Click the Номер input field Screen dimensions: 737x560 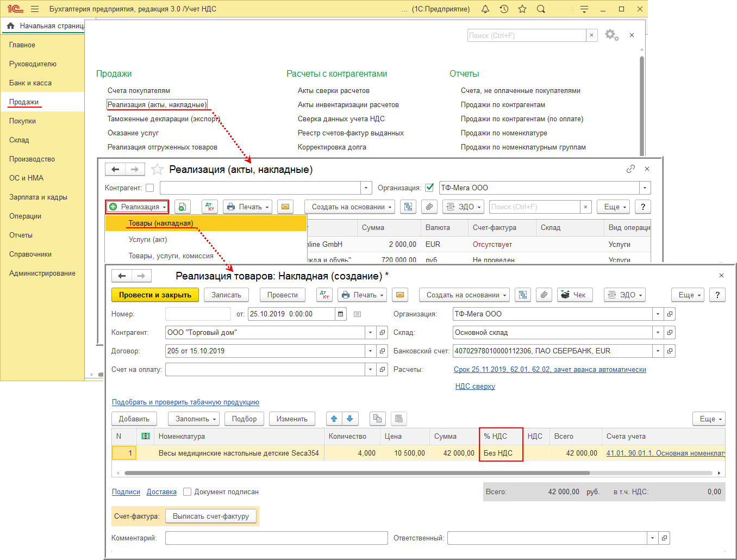pyautogui.click(x=198, y=314)
